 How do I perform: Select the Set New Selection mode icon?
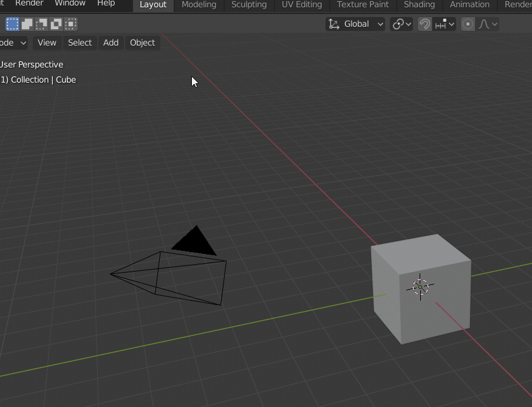(x=13, y=24)
